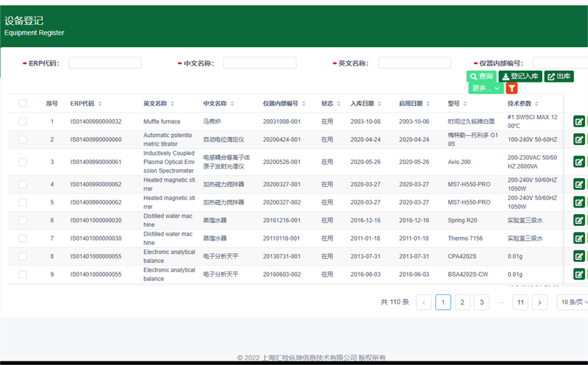Click edit icon for Thermo 7156 row

pyautogui.click(x=578, y=238)
